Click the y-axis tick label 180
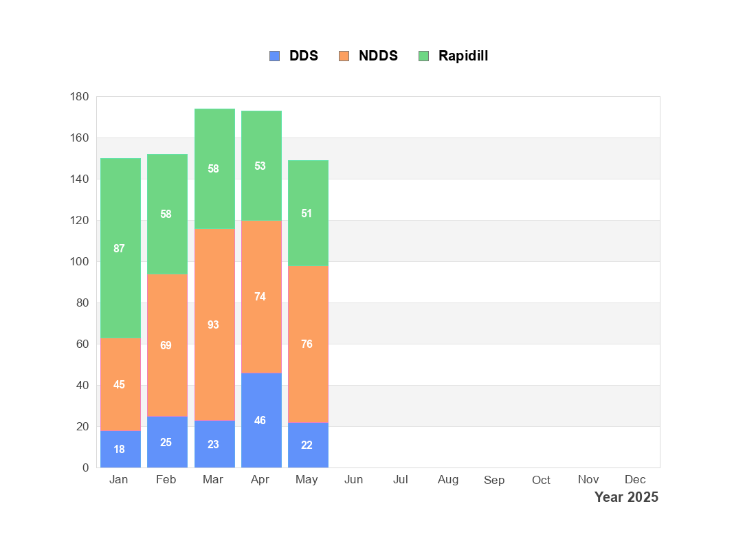This screenshot has height=550, width=756. tap(80, 96)
